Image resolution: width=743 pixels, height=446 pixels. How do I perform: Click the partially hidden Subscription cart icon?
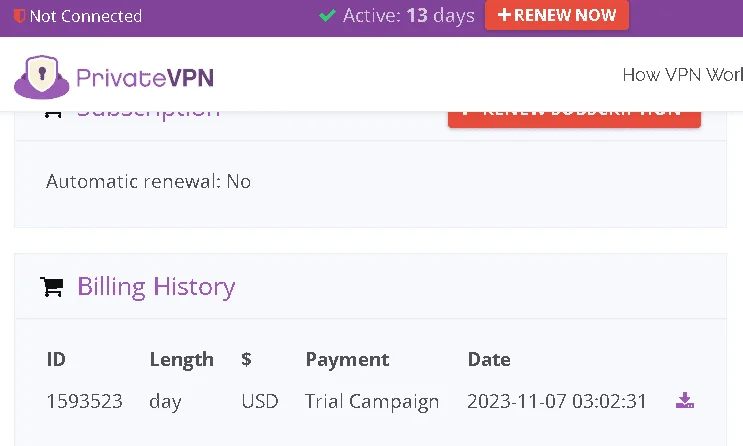[53, 114]
